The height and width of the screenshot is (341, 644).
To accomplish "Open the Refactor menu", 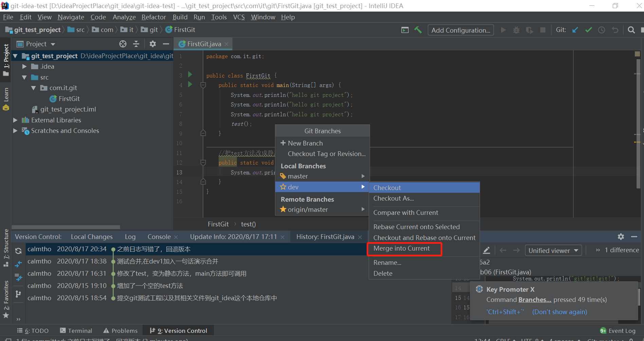I will tap(154, 17).
